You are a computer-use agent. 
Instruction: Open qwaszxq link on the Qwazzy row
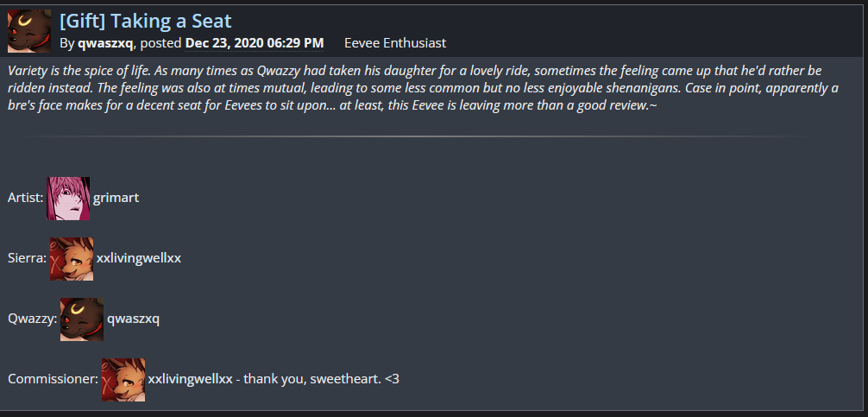(133, 319)
